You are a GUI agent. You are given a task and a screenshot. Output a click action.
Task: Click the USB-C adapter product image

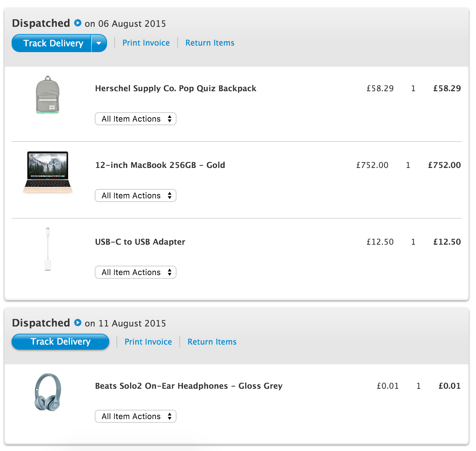48,249
